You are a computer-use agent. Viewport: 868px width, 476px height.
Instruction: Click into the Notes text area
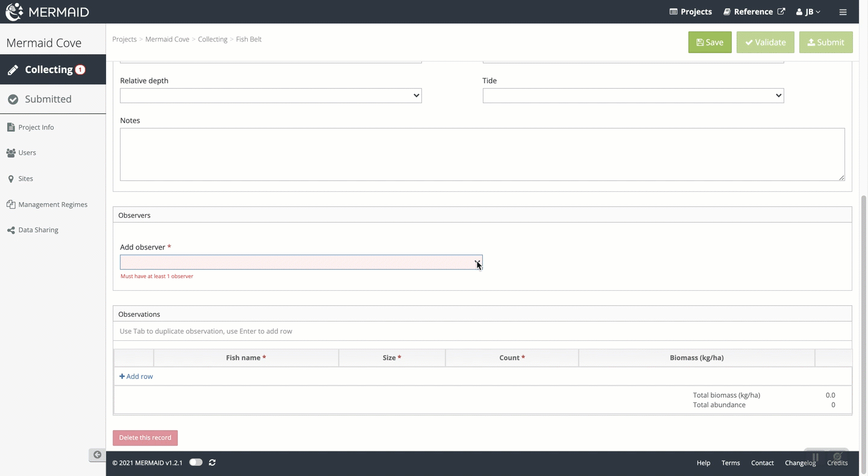482,154
